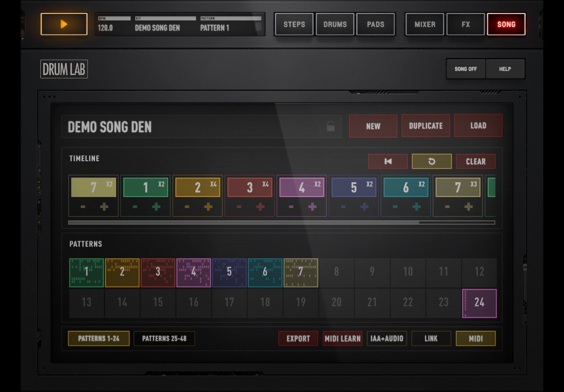
Task: Click plus on green timeline block 1
Action: pyautogui.click(x=156, y=207)
